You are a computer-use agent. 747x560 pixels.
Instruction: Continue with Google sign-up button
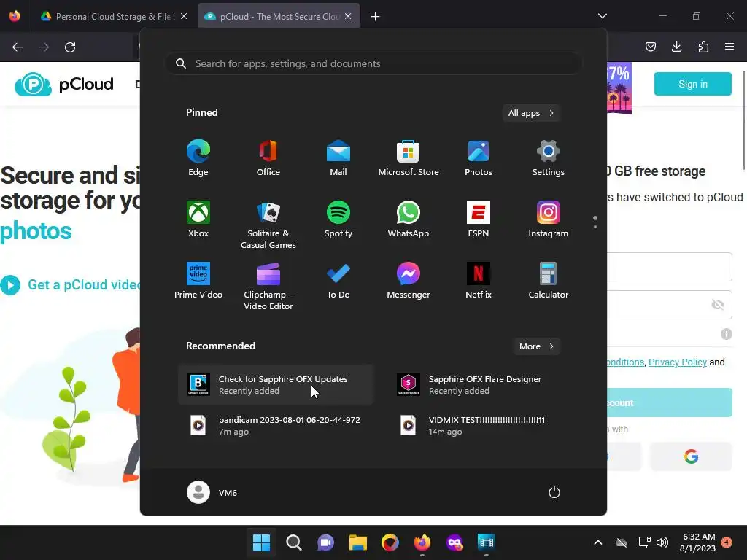pos(691,456)
